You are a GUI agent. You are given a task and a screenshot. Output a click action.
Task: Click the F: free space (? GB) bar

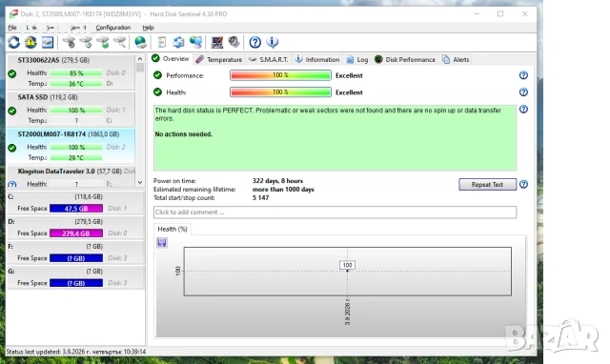click(76, 258)
